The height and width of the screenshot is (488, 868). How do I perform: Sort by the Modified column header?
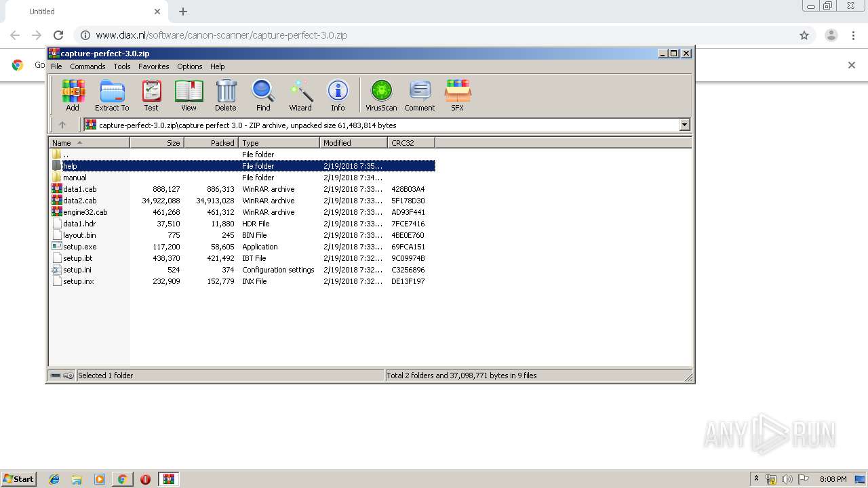coord(353,142)
